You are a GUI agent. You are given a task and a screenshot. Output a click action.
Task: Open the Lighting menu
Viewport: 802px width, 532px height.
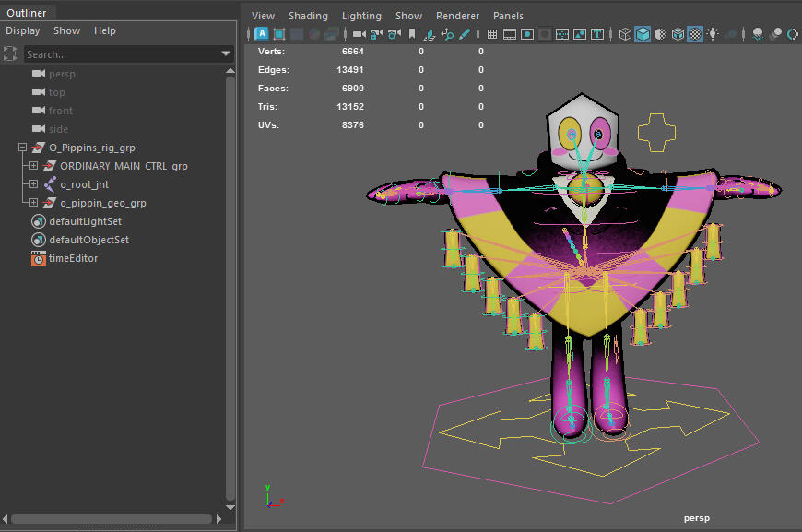tap(361, 16)
